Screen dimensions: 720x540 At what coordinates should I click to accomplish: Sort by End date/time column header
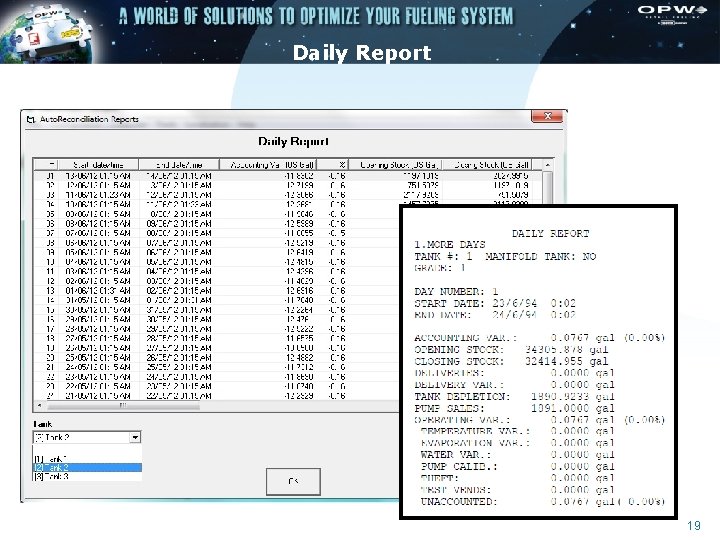point(179,164)
